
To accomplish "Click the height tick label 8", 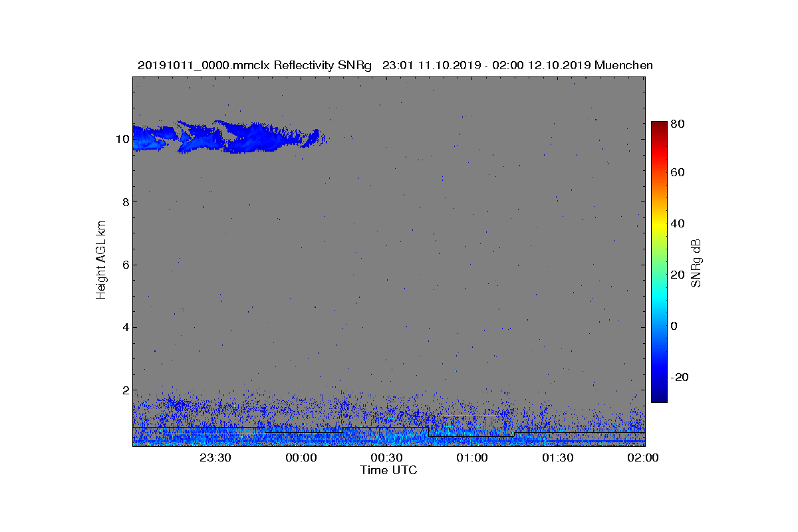I will click(x=125, y=201).
